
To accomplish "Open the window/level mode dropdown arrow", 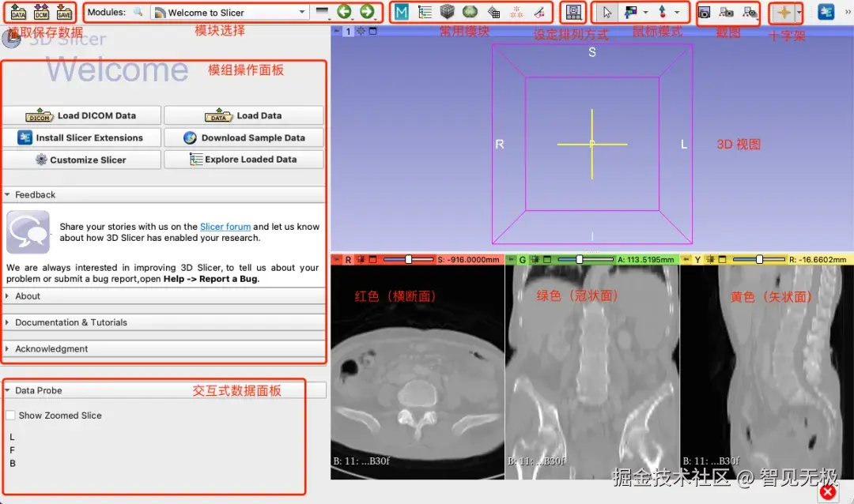I will tap(645, 12).
